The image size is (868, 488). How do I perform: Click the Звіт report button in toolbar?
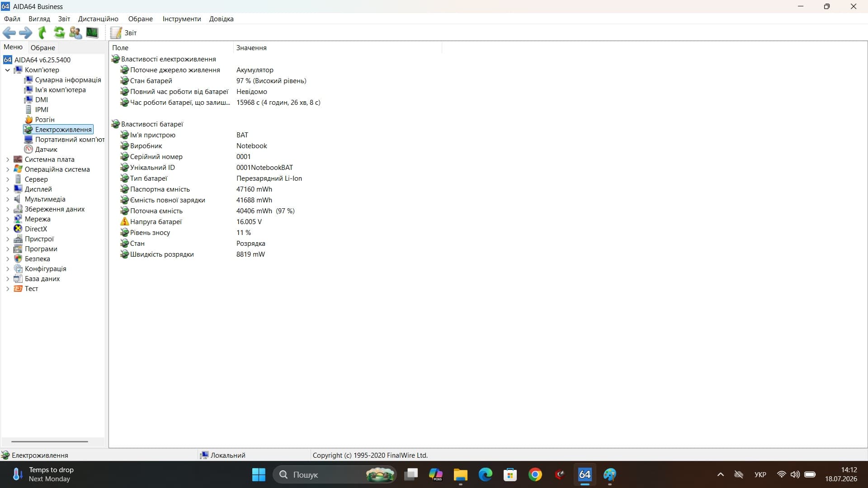coord(124,33)
